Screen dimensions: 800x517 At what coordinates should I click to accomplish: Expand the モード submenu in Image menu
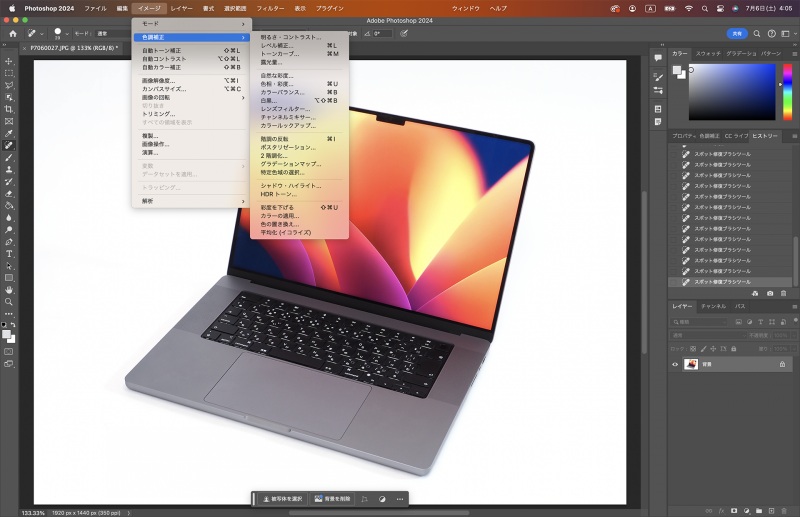(191, 24)
